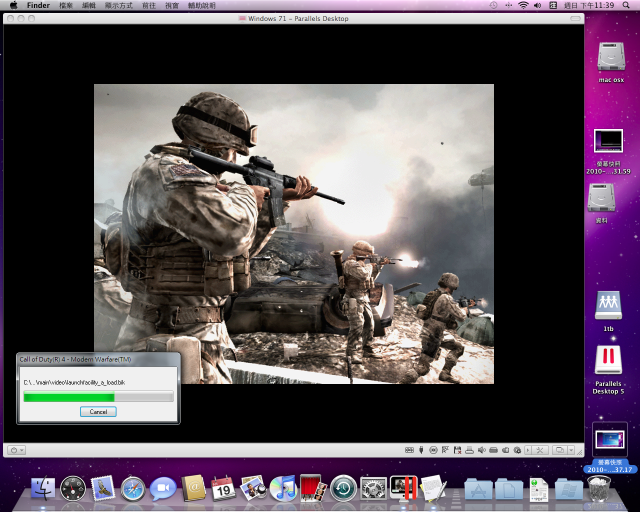This screenshot has width=640, height=512.
Task: Click the menu bar clock 下午11:39
Action: (x=589, y=5)
